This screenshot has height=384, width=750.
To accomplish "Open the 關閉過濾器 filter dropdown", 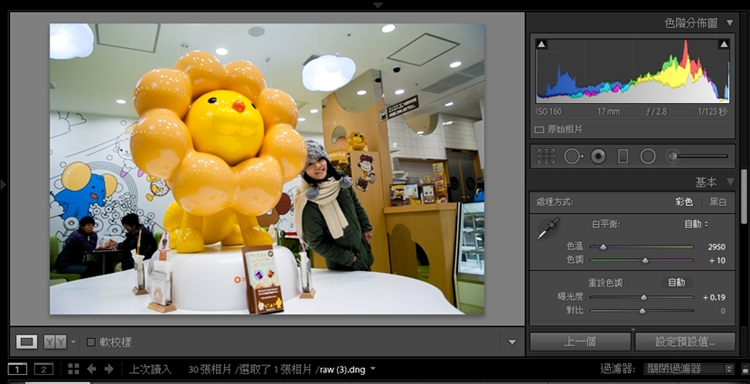I will 689,369.
